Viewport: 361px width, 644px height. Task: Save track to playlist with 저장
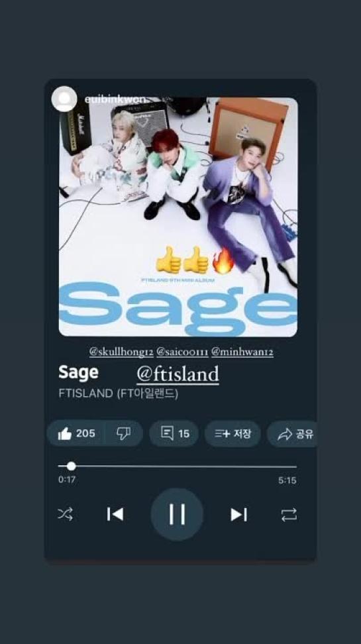232,433
